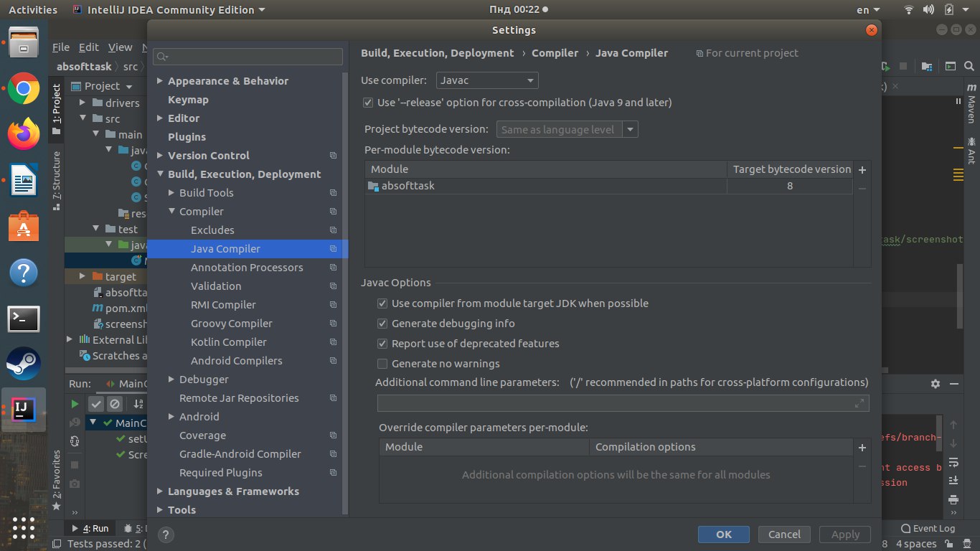Click 4 spaces indent in status bar
Image resolution: width=980 pixels, height=551 pixels.
[x=916, y=544]
